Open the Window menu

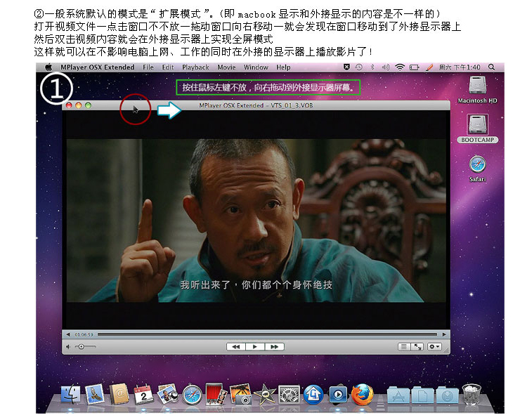(256, 67)
